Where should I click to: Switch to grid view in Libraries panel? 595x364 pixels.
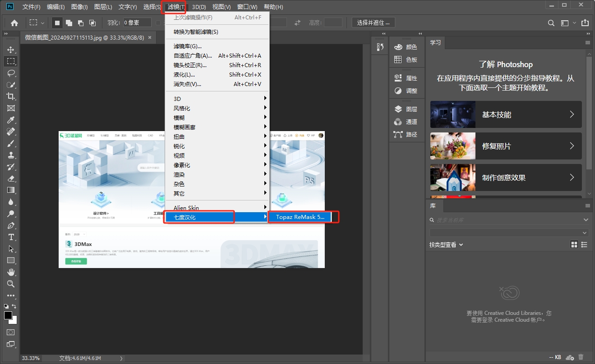pos(574,245)
